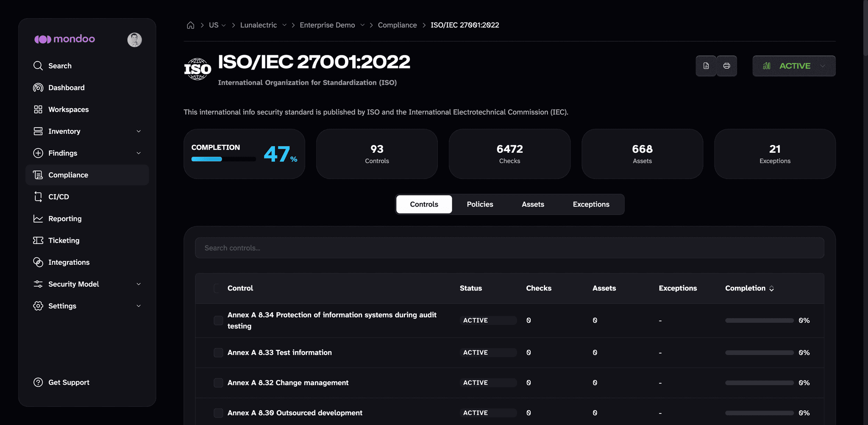Image resolution: width=868 pixels, height=425 pixels.
Task: Sort by the Completion column header
Action: point(749,288)
